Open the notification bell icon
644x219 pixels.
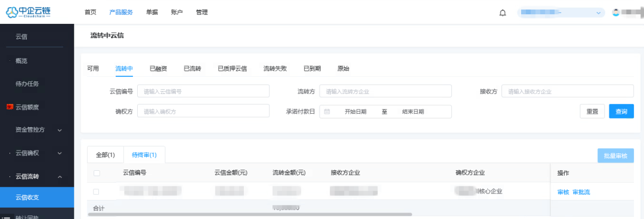click(502, 12)
